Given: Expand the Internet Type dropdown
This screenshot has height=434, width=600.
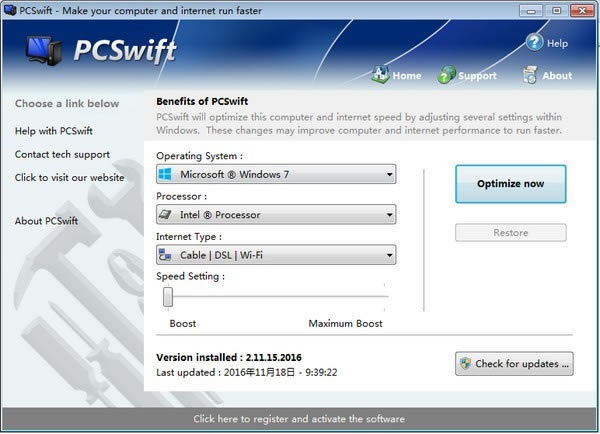Looking at the screenshot, I should coord(389,255).
